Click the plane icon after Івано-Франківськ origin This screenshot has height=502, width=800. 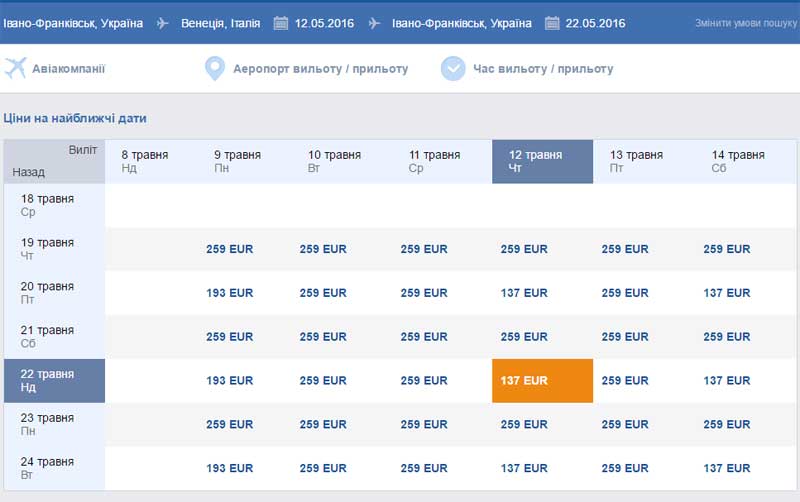[x=162, y=23]
